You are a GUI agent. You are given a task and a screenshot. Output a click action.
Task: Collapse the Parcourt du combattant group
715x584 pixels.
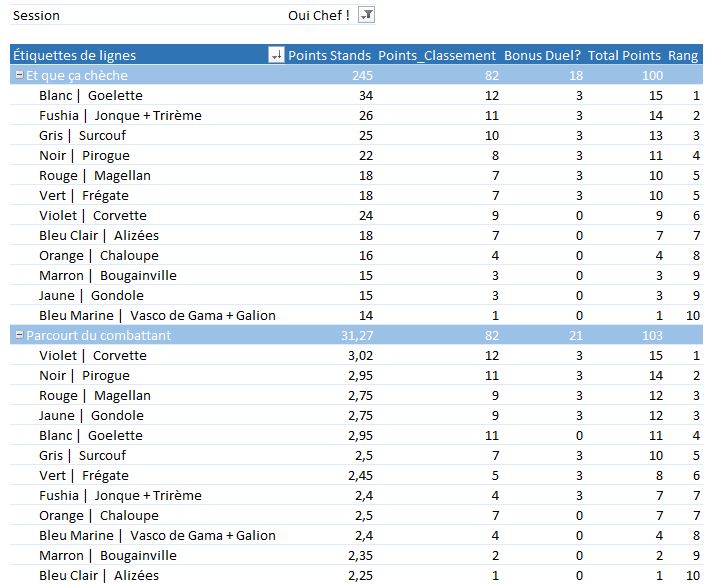18,336
